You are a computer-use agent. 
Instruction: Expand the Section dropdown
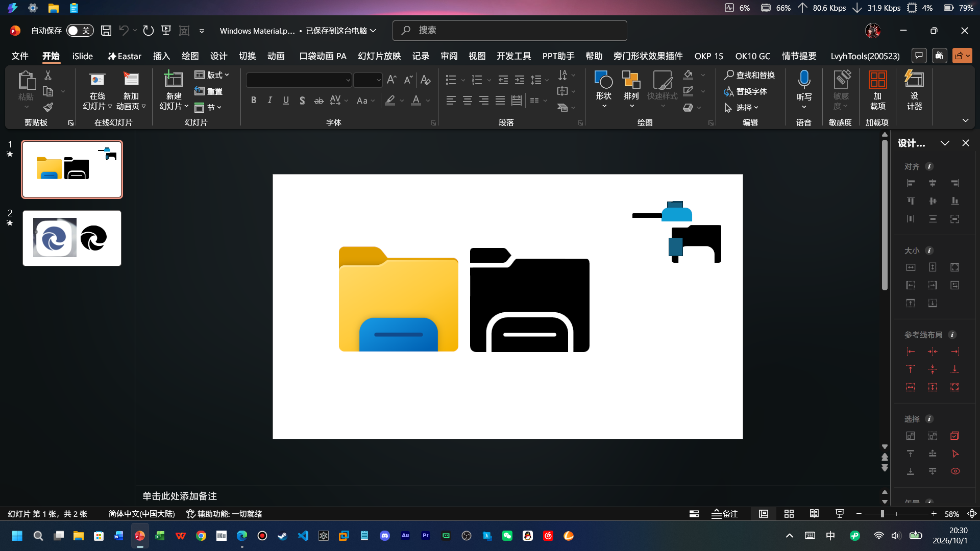pyautogui.click(x=208, y=108)
